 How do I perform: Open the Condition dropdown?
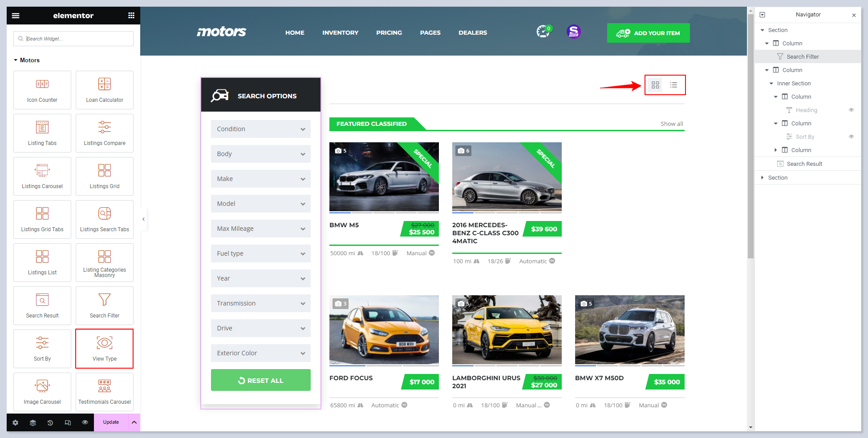(x=260, y=129)
